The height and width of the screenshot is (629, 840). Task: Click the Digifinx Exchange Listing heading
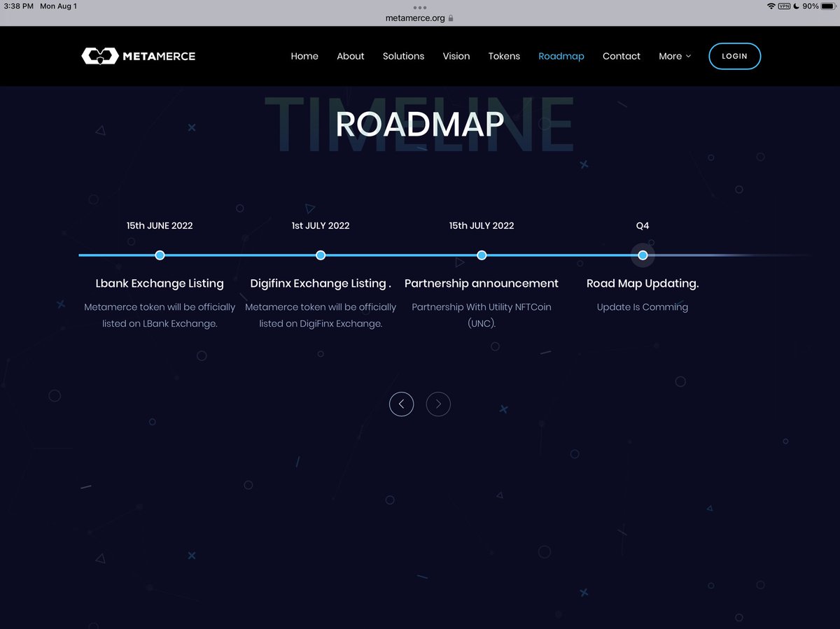[x=321, y=283]
